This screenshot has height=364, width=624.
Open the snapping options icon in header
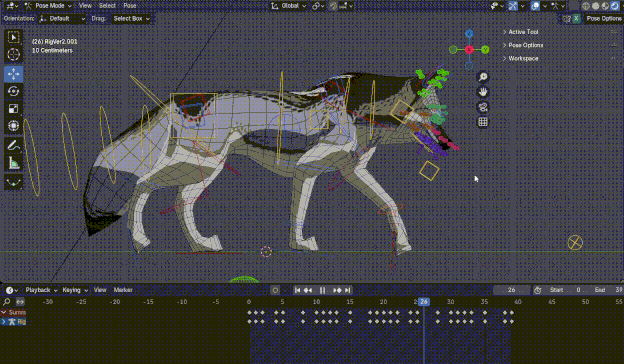pyautogui.click(x=346, y=6)
